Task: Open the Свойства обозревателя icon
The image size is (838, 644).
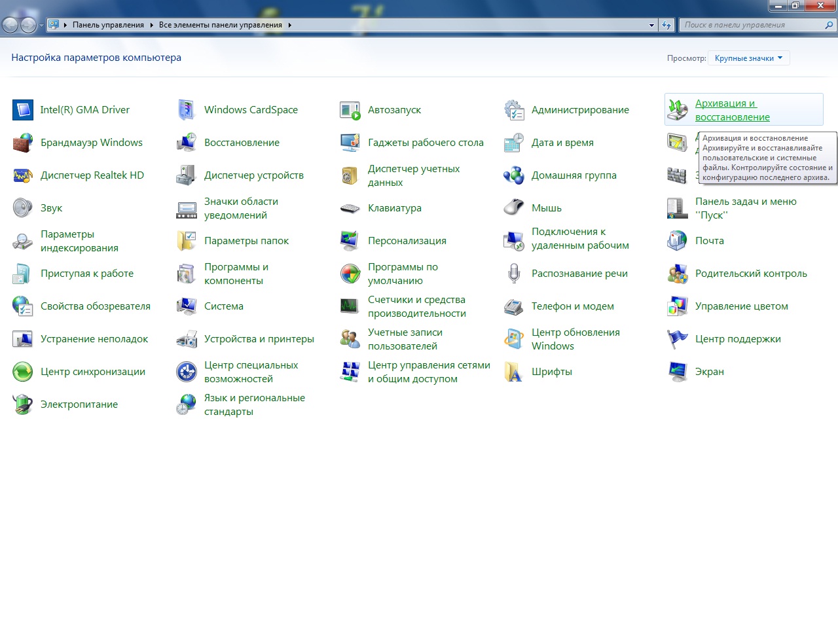Action: pyautogui.click(x=23, y=306)
